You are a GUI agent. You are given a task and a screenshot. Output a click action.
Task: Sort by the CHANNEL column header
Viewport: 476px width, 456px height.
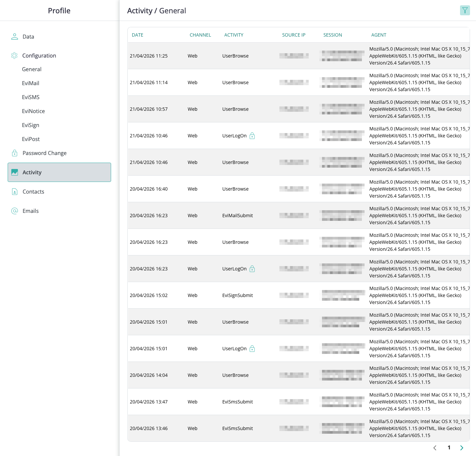(x=200, y=35)
